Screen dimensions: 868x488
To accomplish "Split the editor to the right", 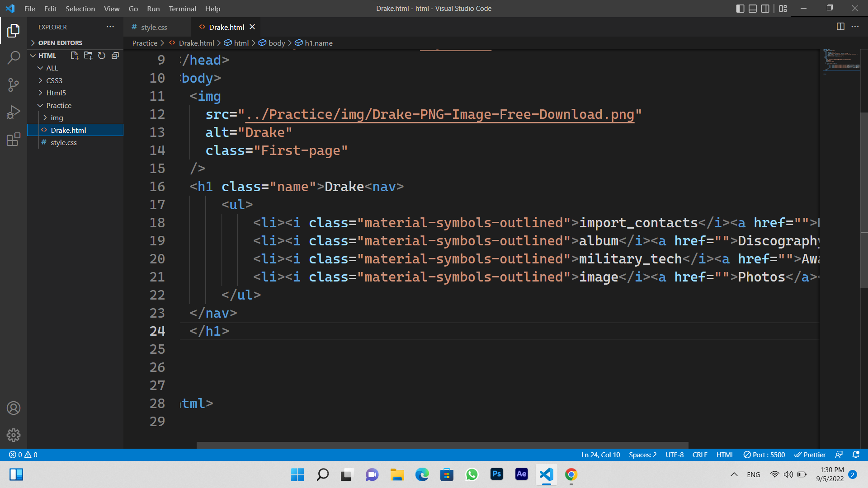I will [x=840, y=27].
